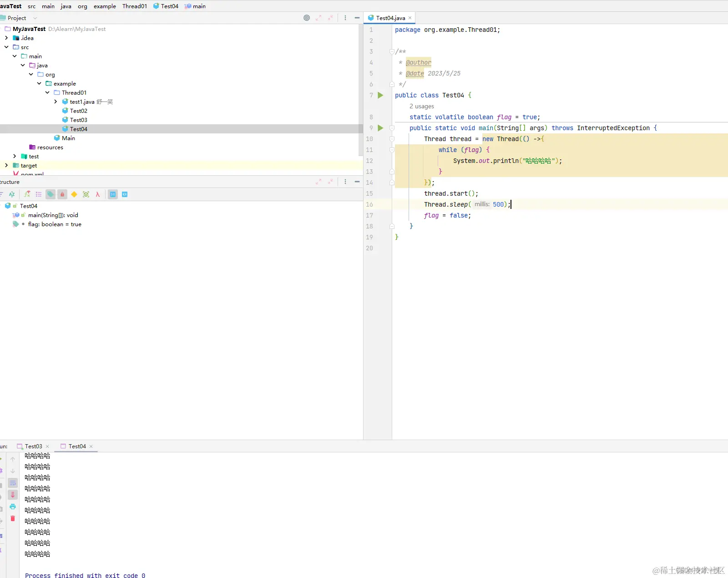The image size is (728, 578).
Task: Select the Main class in project tree
Action: tap(68, 138)
